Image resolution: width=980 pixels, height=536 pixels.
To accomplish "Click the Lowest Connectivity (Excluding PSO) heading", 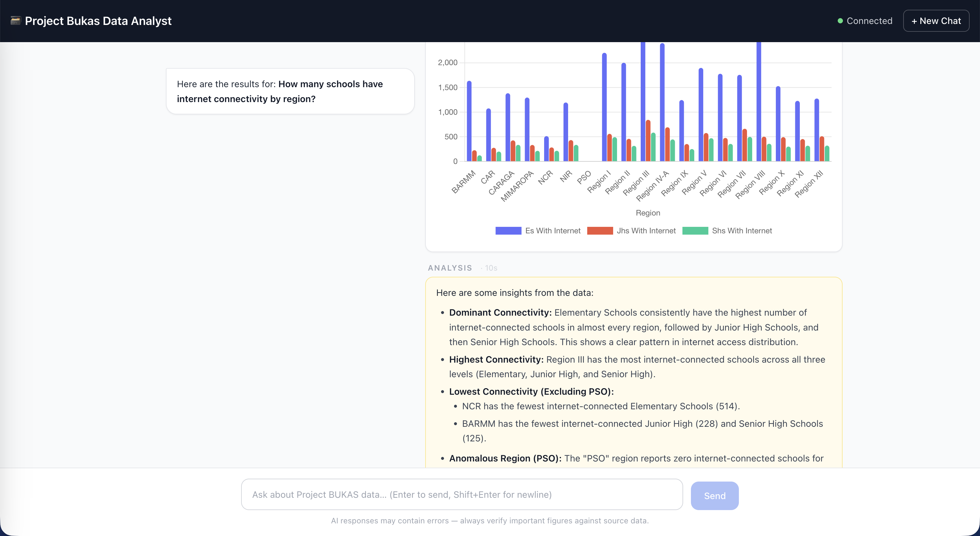I will tap(531, 391).
